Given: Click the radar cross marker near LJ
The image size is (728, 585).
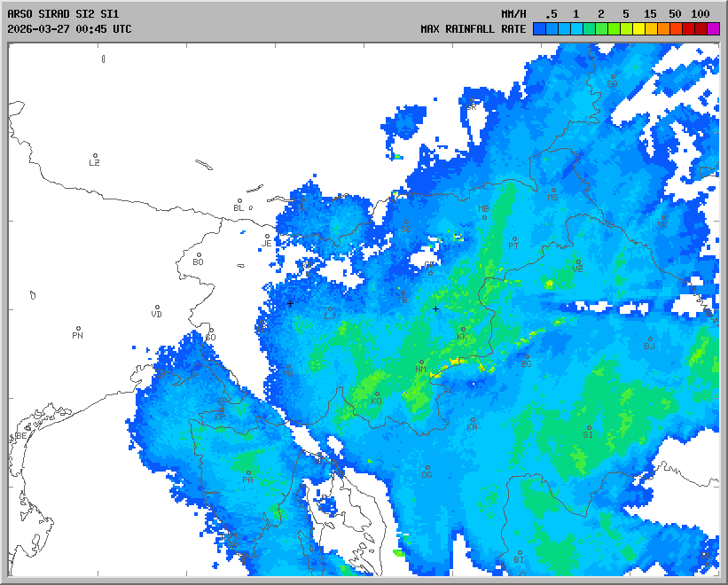Looking at the screenshot, I should click(x=290, y=303).
